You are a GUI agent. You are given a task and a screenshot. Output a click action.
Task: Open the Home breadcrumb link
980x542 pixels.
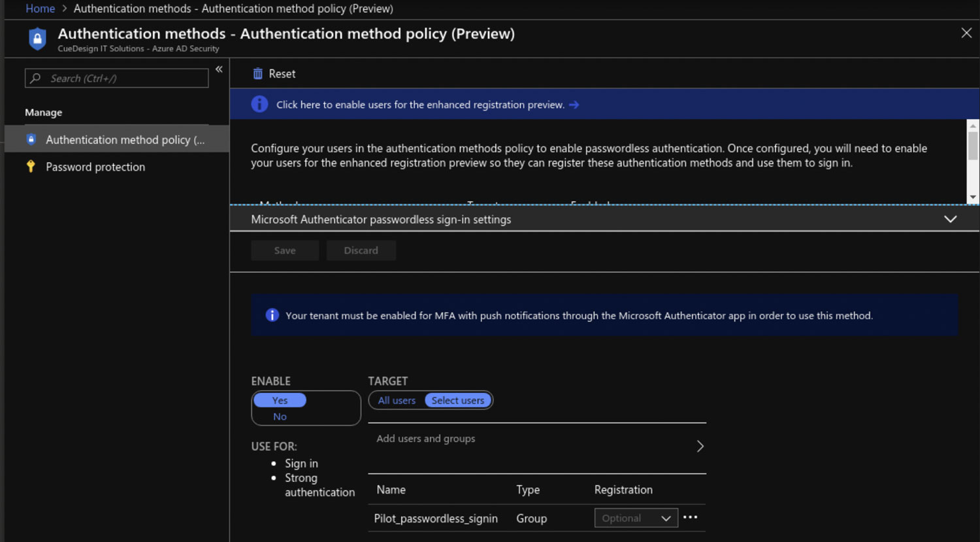(40, 8)
